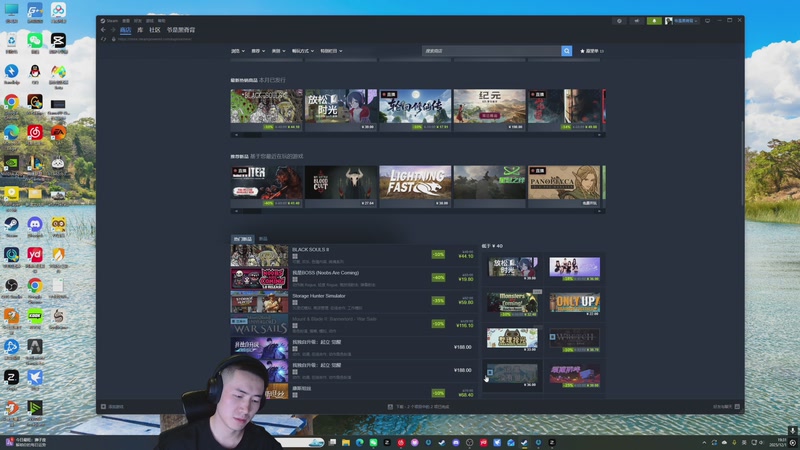This screenshot has height=450, width=800.
Task: Open the NetEase Cloud Music desktop icon
Action: tap(35, 134)
